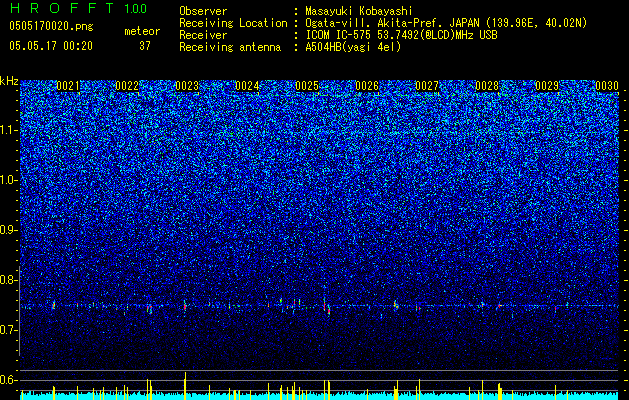Select the Ogata-vill. Akita-Pref. JAPAN location text
Viewport: 629px width, 400px height.
pyautogui.click(x=446, y=23)
